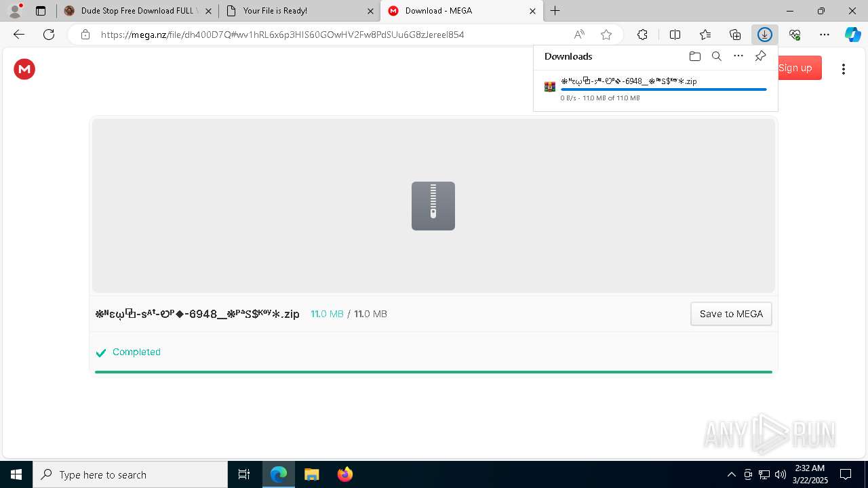Open Edge Settings and more menu
868x488 pixels.
[x=825, y=35]
